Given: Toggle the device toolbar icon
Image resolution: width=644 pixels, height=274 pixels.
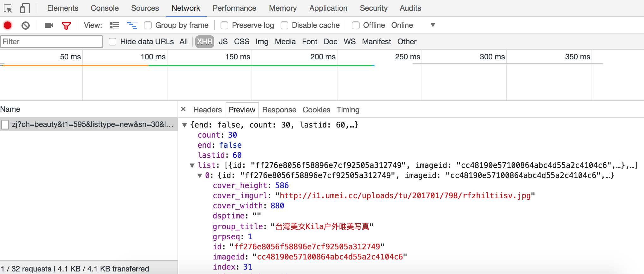Looking at the screenshot, I should (x=25, y=9).
